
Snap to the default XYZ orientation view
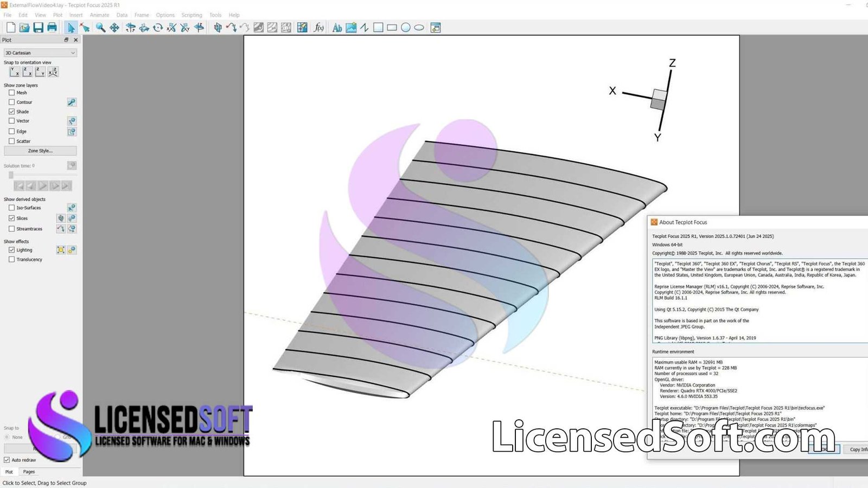pos(53,72)
